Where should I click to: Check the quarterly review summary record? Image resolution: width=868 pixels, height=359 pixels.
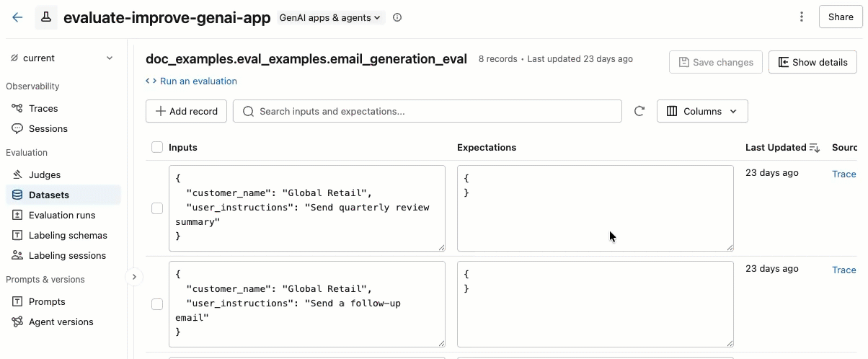[x=157, y=208]
